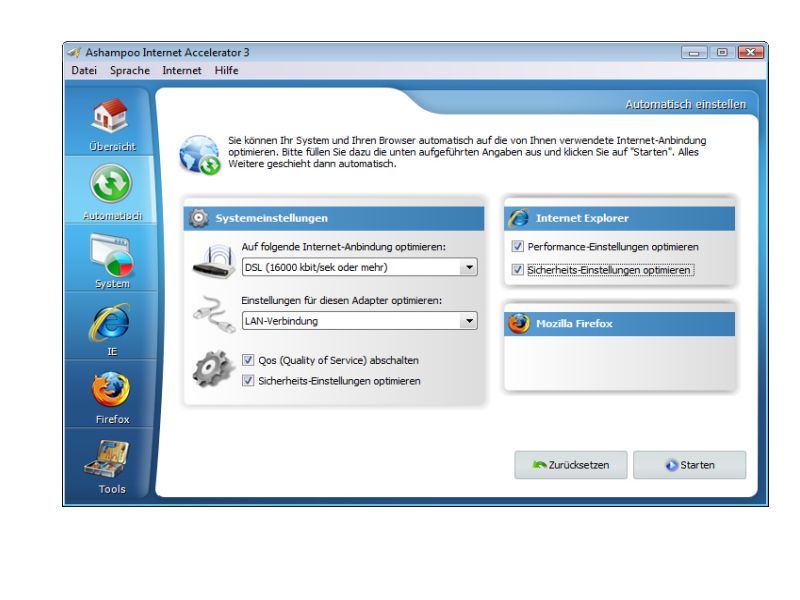Click the Systemeinstellungen panel header

coord(334,218)
